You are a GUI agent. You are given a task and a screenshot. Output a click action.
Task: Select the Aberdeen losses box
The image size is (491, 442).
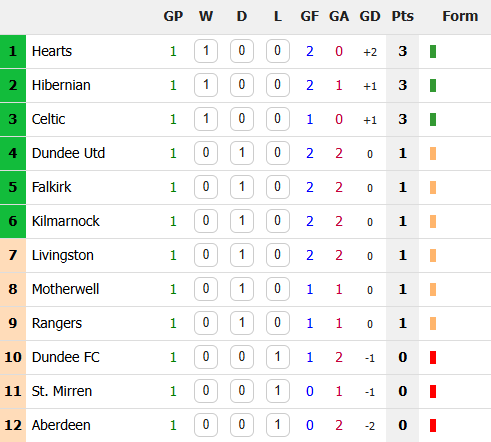coord(278,425)
